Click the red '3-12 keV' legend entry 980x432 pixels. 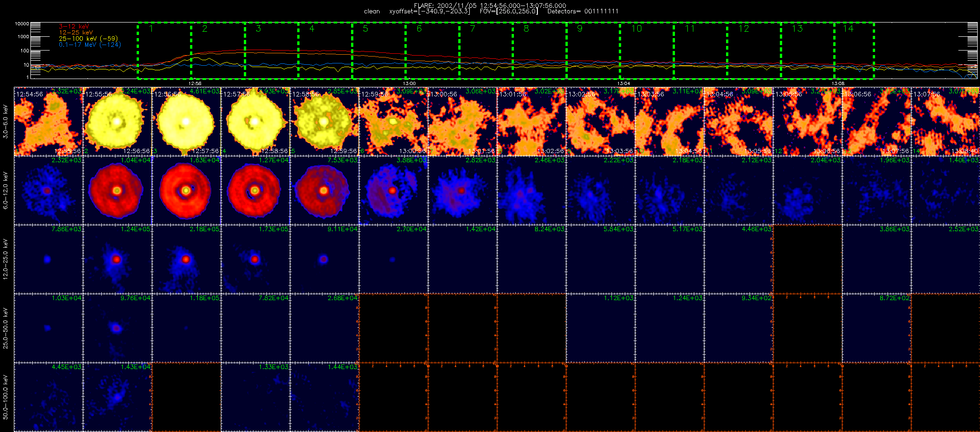pyautogui.click(x=74, y=27)
